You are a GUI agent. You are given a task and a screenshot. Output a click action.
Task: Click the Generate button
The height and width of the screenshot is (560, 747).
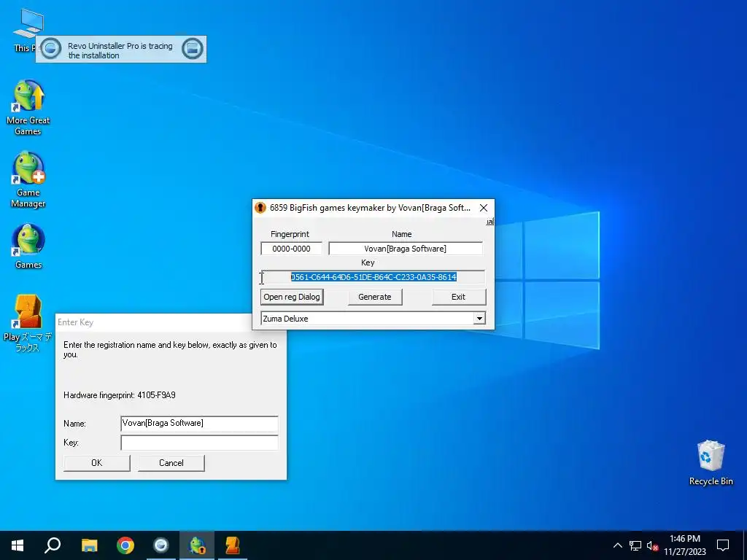[374, 297]
